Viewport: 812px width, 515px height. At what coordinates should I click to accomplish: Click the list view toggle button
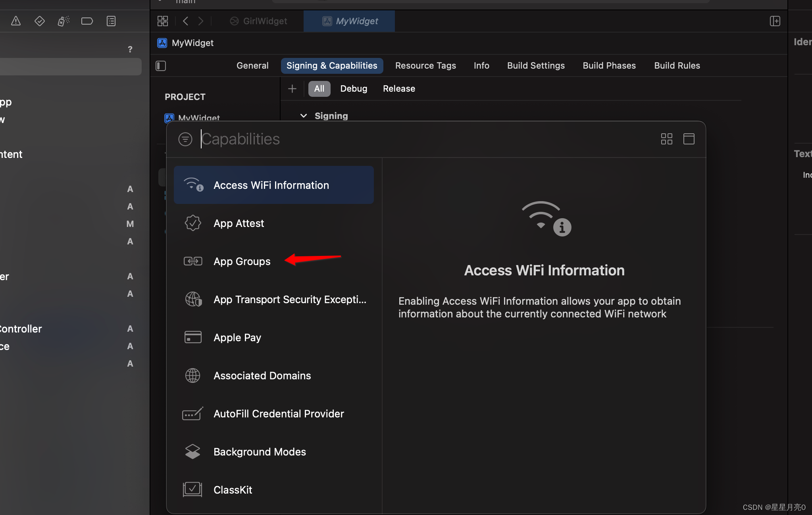coord(688,138)
